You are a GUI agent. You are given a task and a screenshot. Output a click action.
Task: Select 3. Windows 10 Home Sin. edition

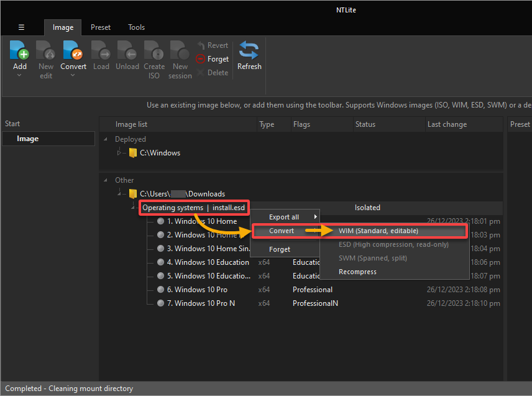click(x=209, y=249)
